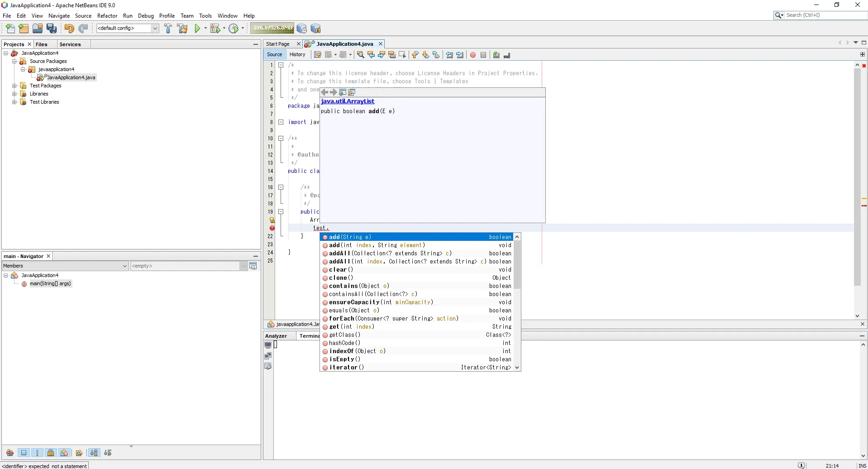Image resolution: width=868 pixels, height=469 pixels.
Task: Toggle Show Non-Public Members lock filter
Action: 51,453
